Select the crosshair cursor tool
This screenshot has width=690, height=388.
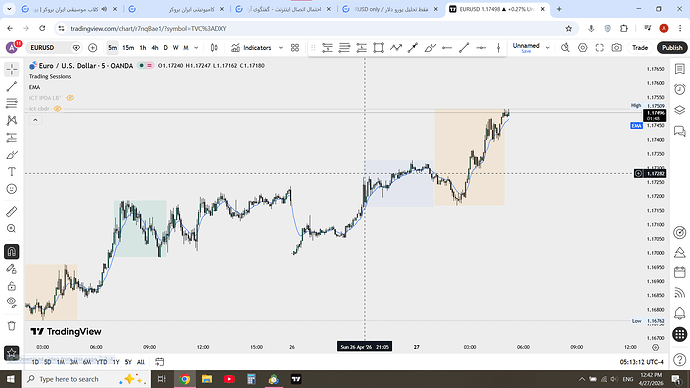click(12, 70)
